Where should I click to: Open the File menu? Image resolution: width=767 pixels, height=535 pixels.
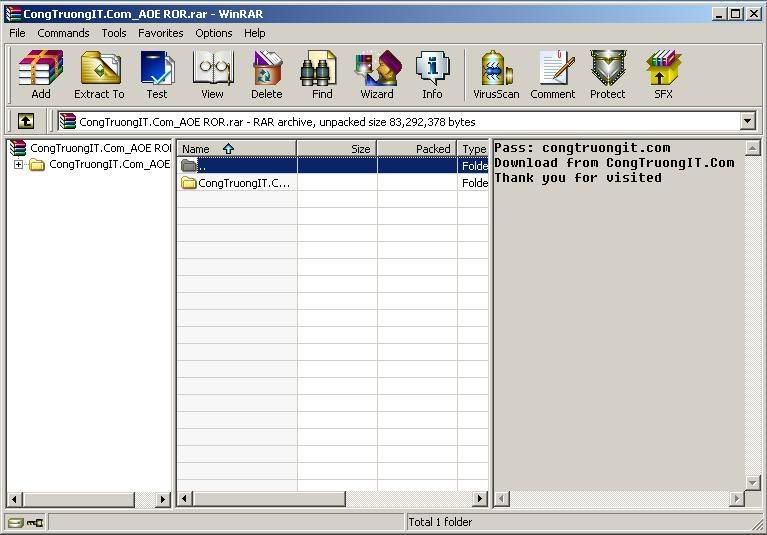coord(17,33)
